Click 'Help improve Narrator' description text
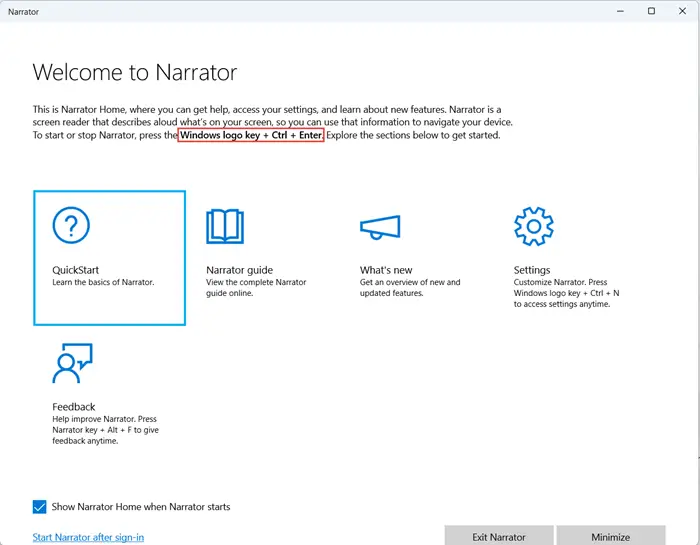This screenshot has width=700, height=545. 105,430
